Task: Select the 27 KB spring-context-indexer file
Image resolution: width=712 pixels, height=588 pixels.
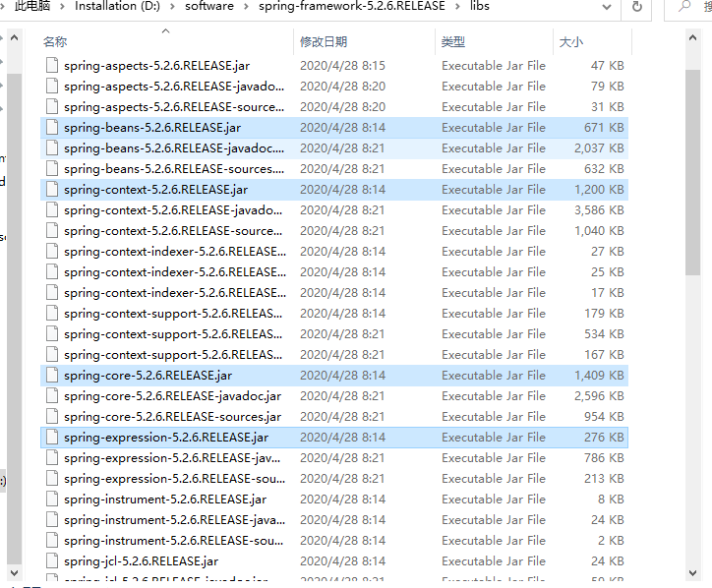Action: pos(334,252)
